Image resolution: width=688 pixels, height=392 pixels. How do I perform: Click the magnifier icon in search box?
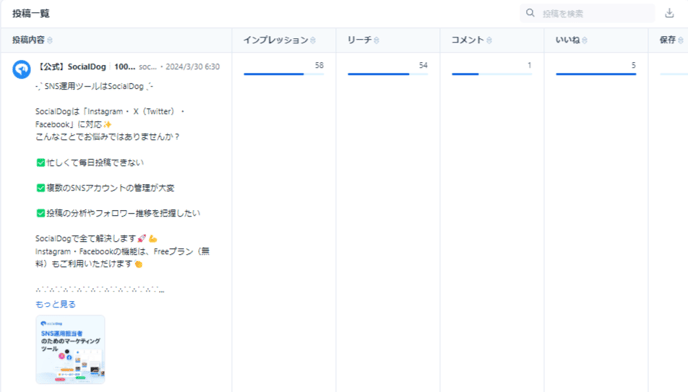[530, 13]
